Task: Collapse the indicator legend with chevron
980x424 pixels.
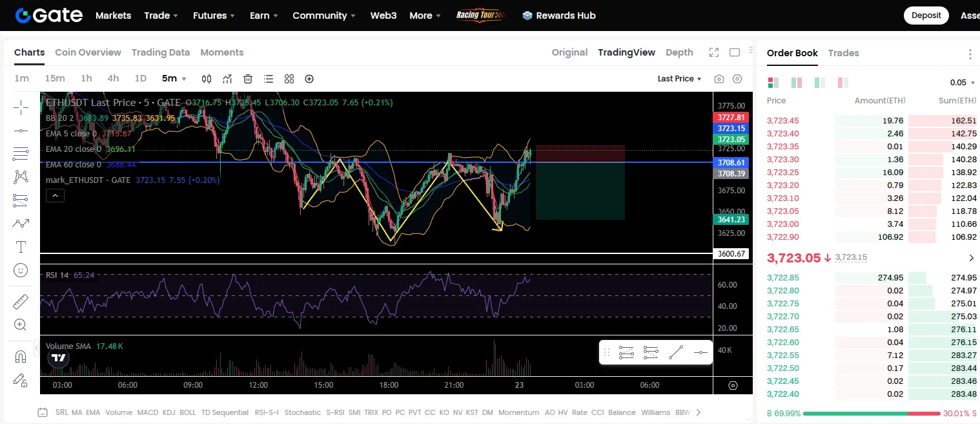Action: pos(55,196)
